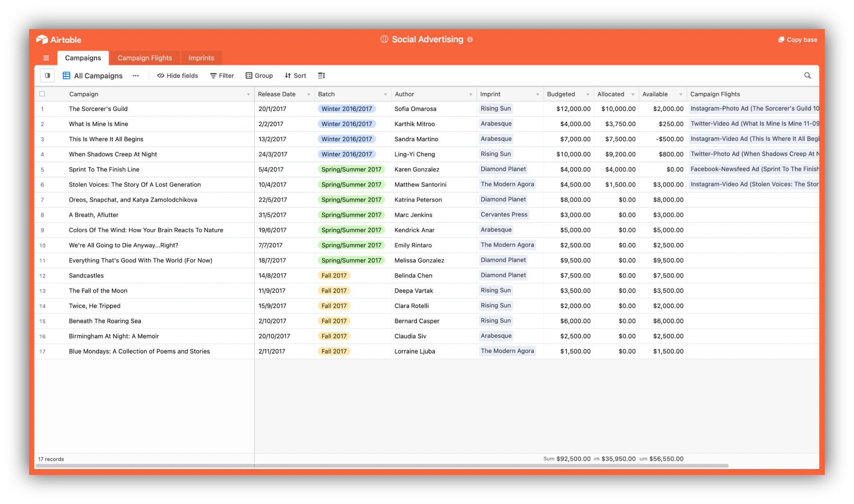Viewport: 854px width, 504px height.
Task: Open the Budgeted Sum summary dropdown
Action: pyautogui.click(x=567, y=459)
